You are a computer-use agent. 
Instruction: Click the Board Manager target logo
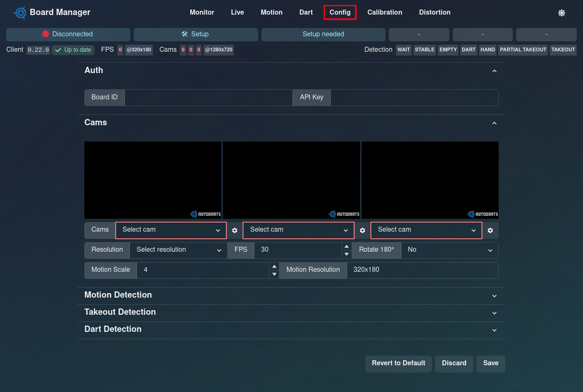[20, 13]
